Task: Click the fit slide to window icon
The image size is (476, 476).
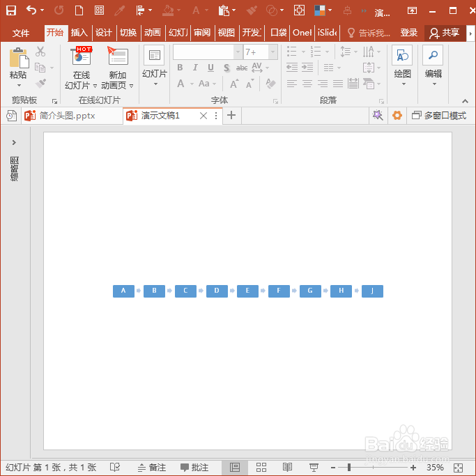Action: point(458,468)
